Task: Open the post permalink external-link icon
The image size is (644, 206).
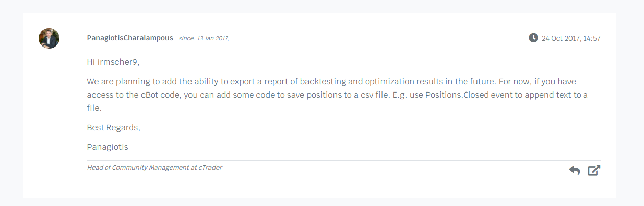Action: tap(594, 171)
